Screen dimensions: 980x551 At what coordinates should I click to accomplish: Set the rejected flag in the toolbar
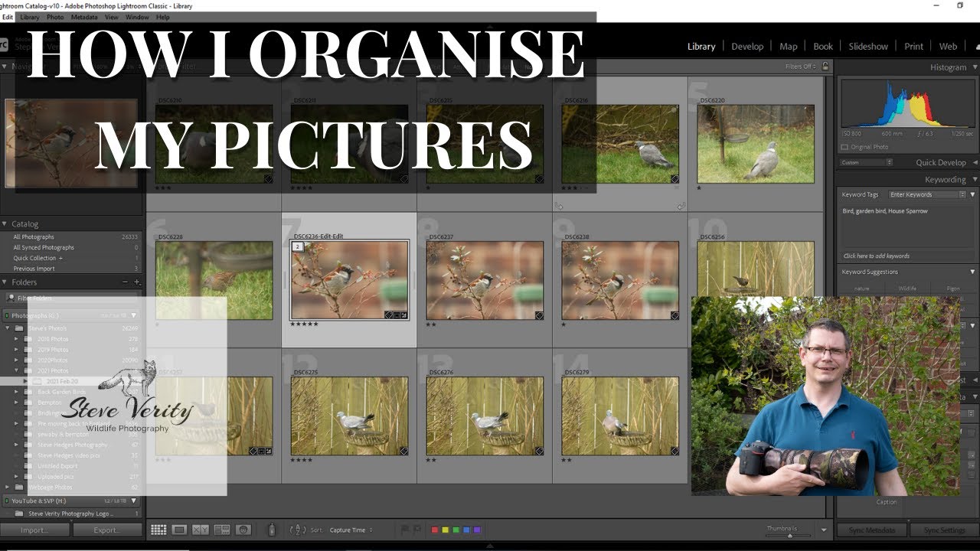(x=418, y=530)
